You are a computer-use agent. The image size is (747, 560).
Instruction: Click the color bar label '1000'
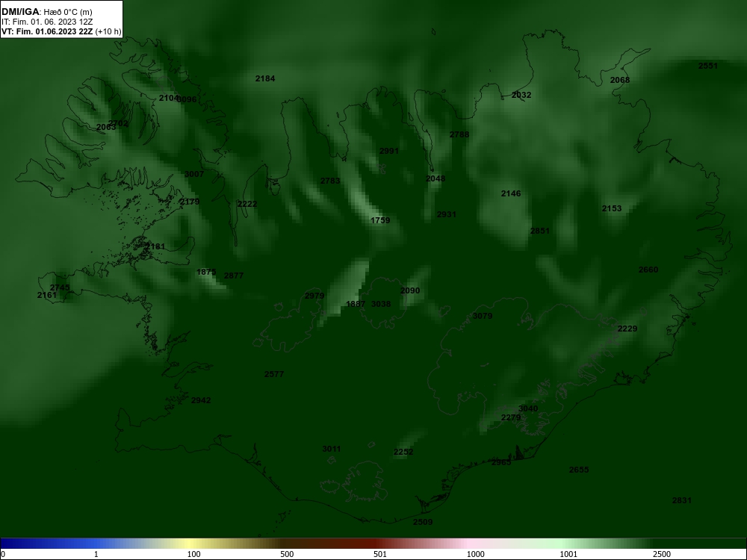(x=475, y=554)
